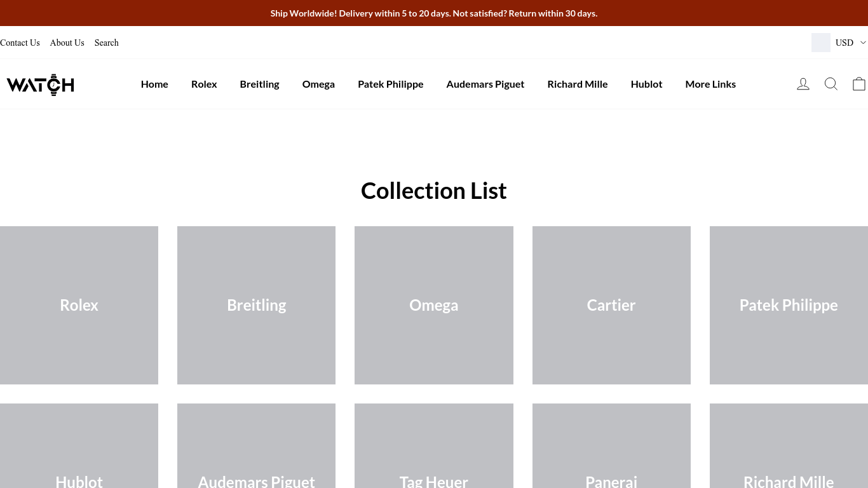Screen dimensions: 868x488
Task: Click the Collection List heading
Action: pos(434,191)
